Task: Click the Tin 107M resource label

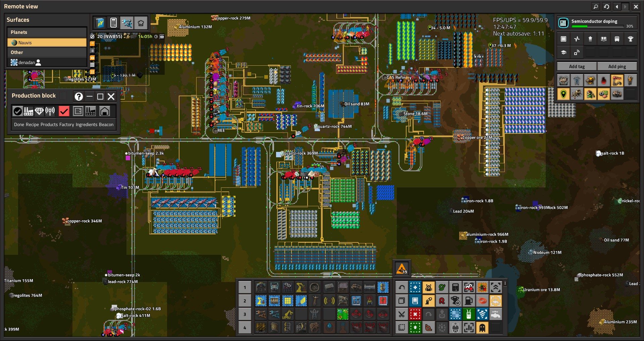Action: pyautogui.click(x=128, y=187)
